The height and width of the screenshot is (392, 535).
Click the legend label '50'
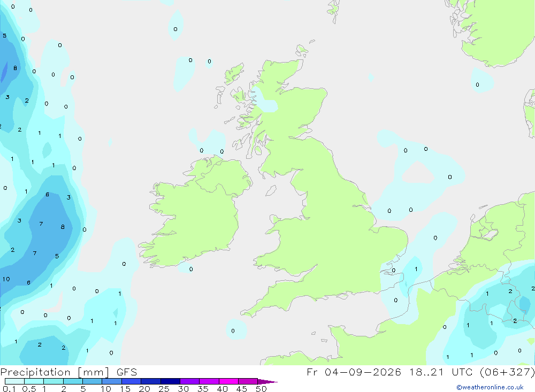coord(261,389)
